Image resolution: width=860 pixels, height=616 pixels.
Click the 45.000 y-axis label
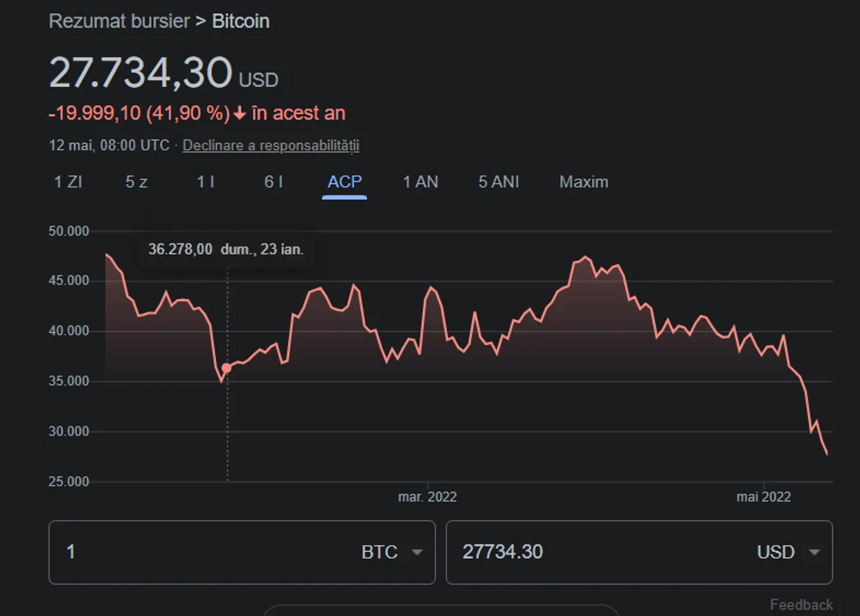pyautogui.click(x=68, y=281)
